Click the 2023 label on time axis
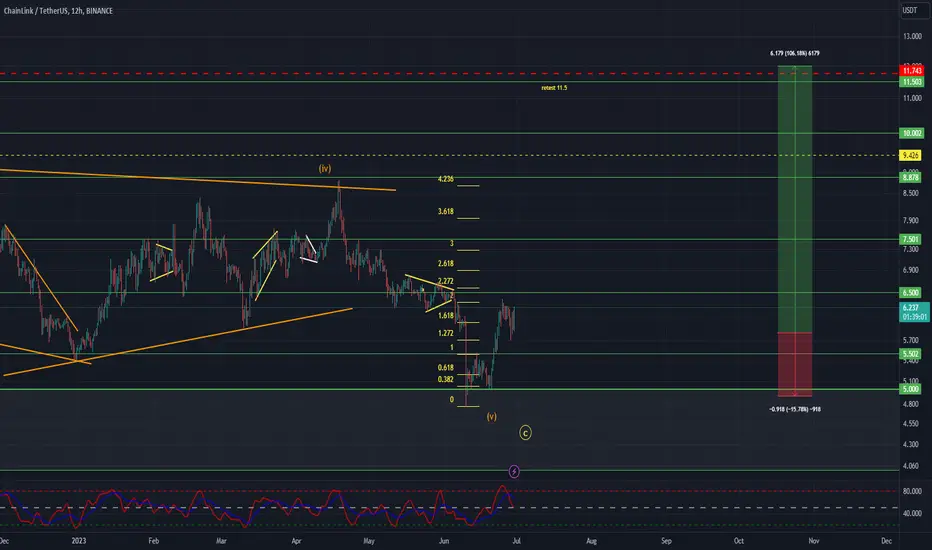932x550 pixels. pos(78,540)
